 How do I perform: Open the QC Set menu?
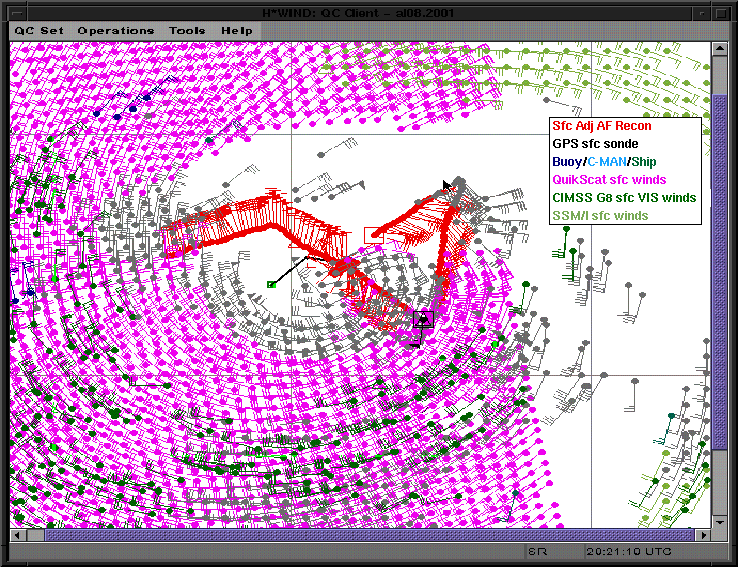click(x=38, y=30)
